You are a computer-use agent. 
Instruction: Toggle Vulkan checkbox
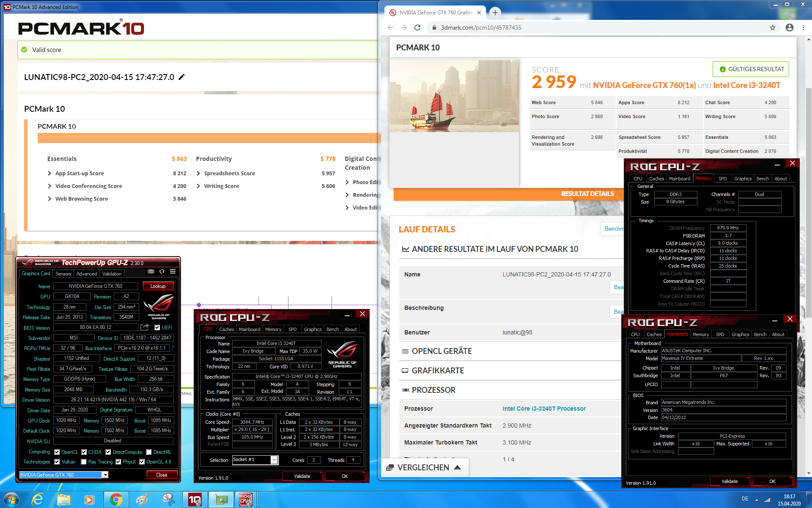click(57, 462)
